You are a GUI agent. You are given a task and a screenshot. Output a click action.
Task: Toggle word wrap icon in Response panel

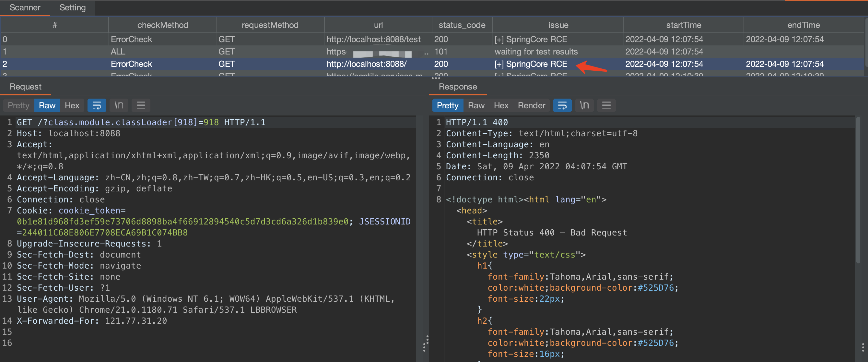click(x=562, y=106)
